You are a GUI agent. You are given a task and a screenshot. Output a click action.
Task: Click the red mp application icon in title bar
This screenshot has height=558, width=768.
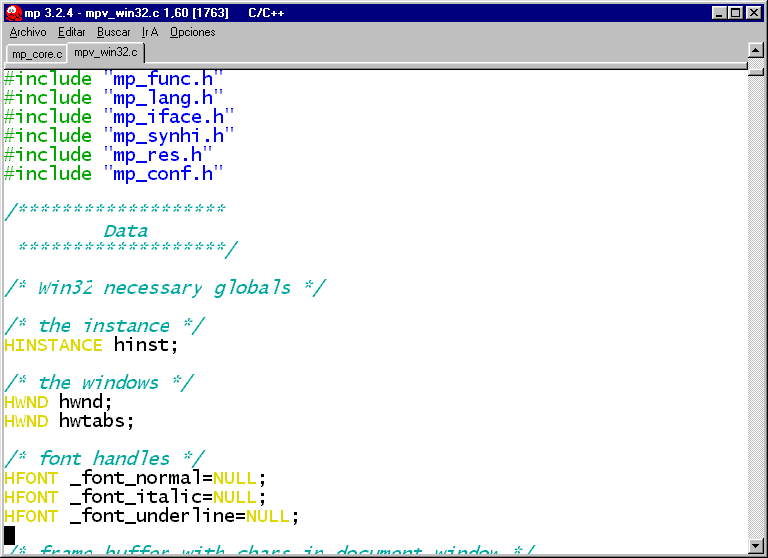[x=13, y=12]
